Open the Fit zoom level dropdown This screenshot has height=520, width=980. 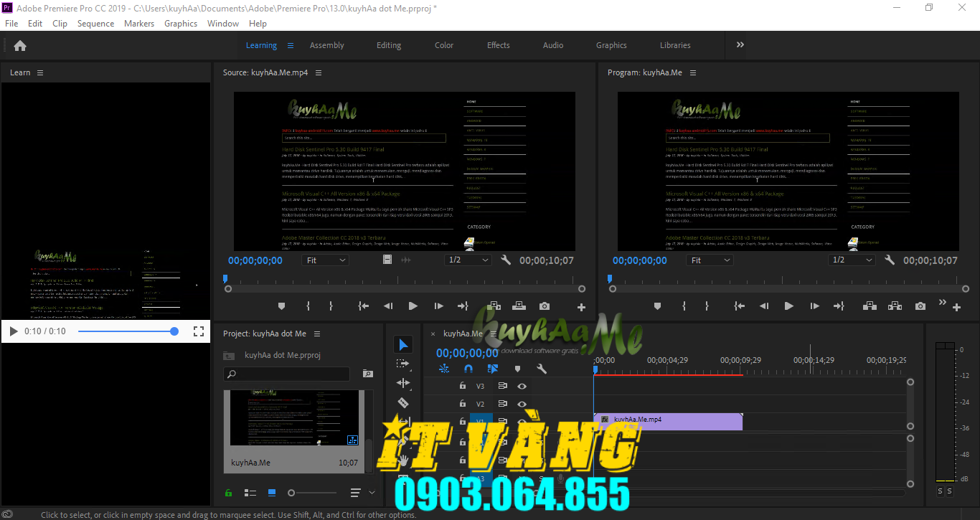(324, 260)
